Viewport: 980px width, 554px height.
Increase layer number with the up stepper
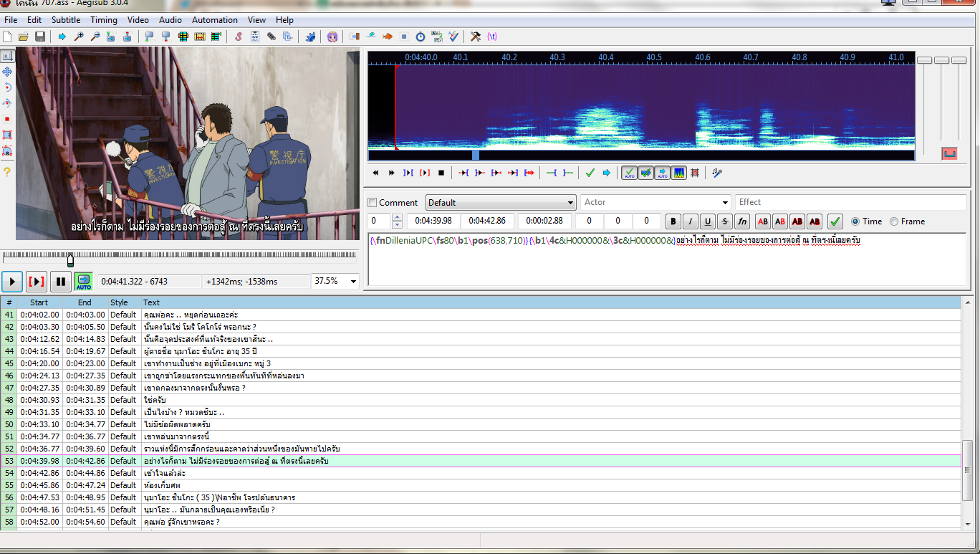tap(398, 217)
